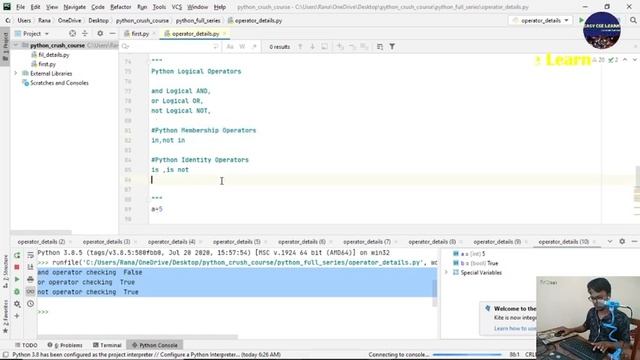Click Configure a Python Interpreter status message

(147, 355)
